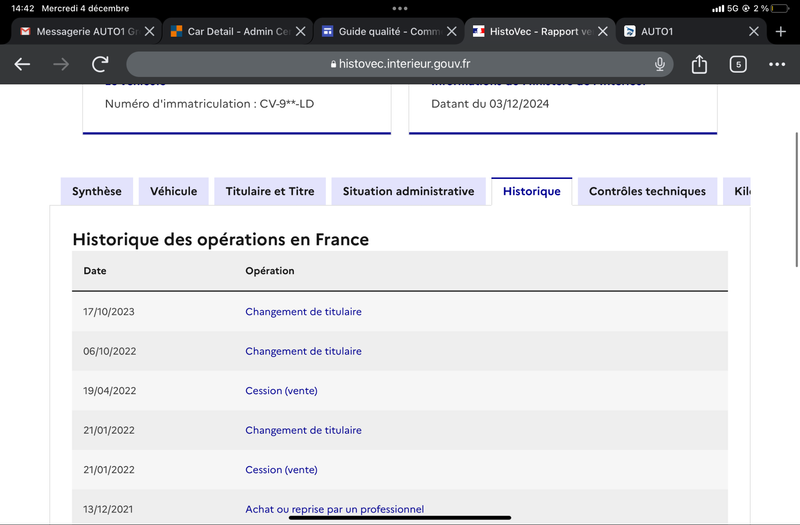800x525 pixels.
Task: Click the forward navigation arrow
Action: point(61,64)
